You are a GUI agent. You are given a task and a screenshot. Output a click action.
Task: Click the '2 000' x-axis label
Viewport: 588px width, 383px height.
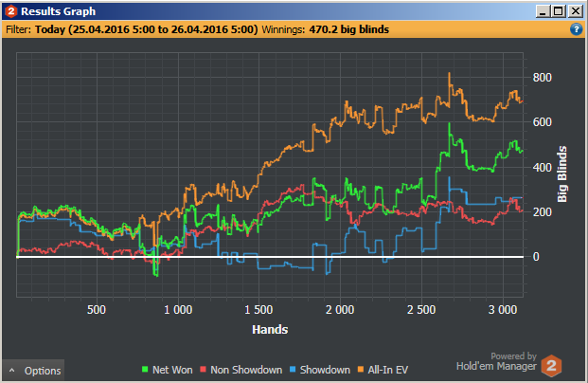tap(340, 310)
